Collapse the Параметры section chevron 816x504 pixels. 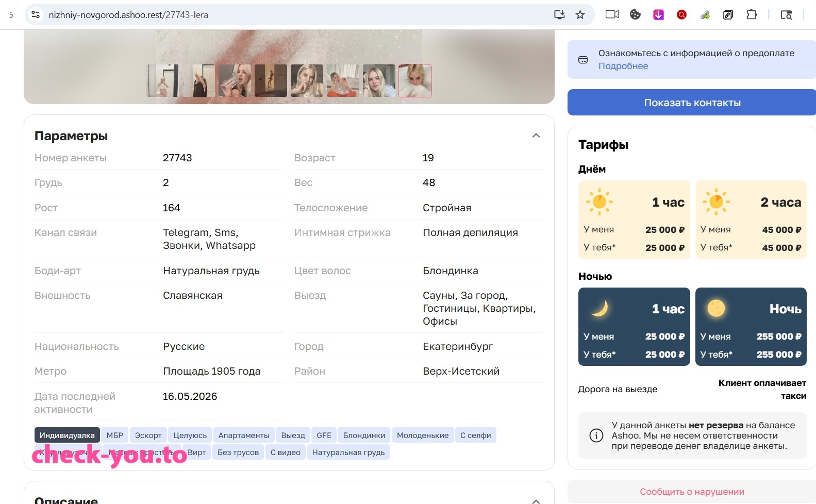536,136
